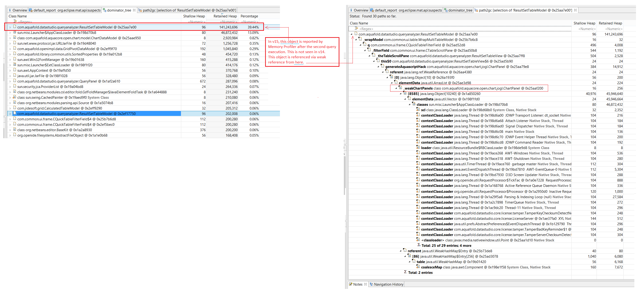Expand the sun.misc.Launcher$AppClassLoader row in dominator tree
Image resolution: width=644 pixels, height=295 pixels.
(10, 33)
